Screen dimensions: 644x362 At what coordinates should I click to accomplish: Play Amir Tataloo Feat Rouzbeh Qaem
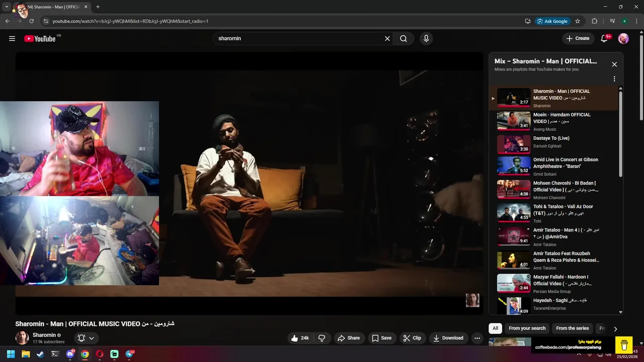553,260
